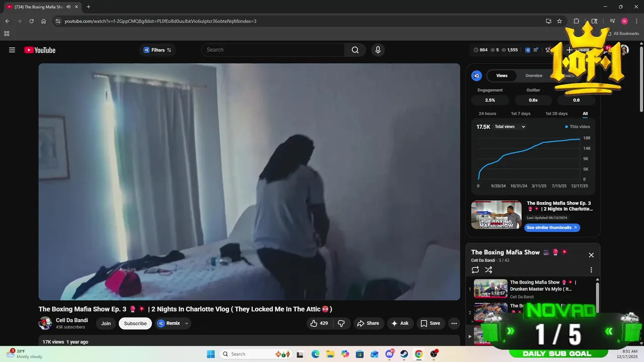Open the vidIQ Filters button

157,50
